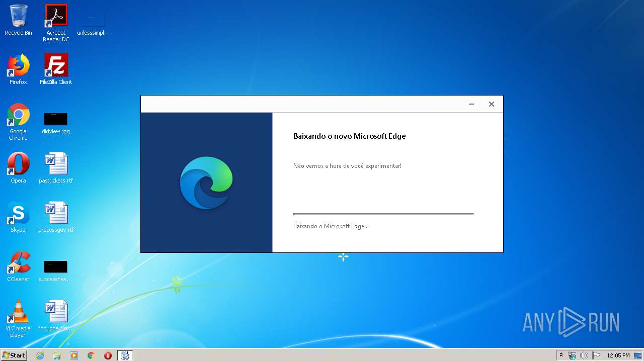Open Action Center flag icon
This screenshot has width=644, height=362.
point(596,355)
